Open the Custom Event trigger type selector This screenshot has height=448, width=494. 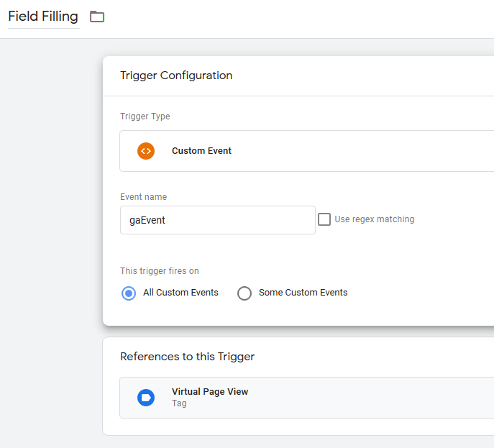(306, 151)
